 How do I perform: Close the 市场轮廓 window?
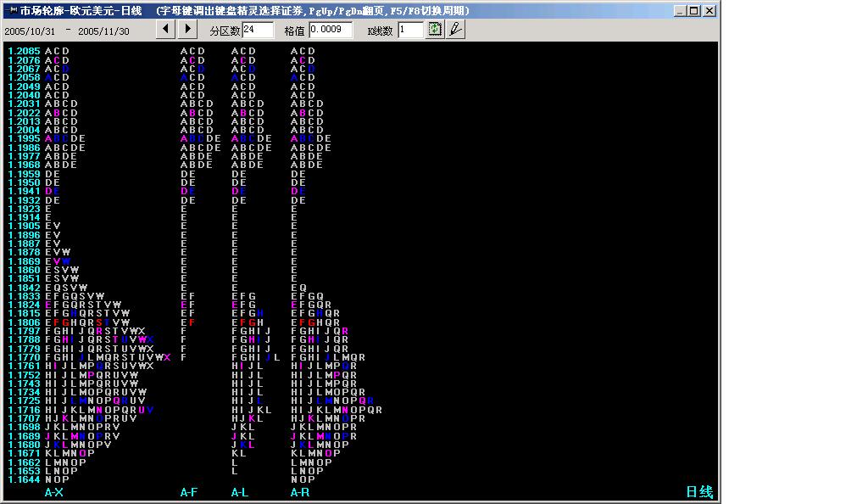709,10
